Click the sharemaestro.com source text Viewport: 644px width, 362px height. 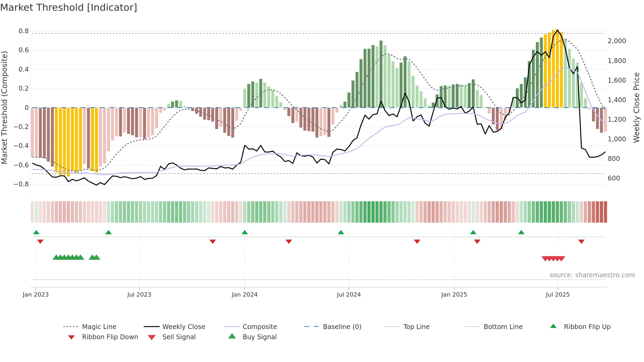592,275
